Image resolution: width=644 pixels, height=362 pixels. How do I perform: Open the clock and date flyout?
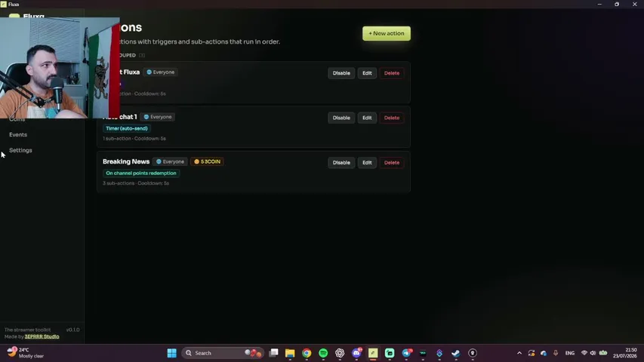point(625,353)
